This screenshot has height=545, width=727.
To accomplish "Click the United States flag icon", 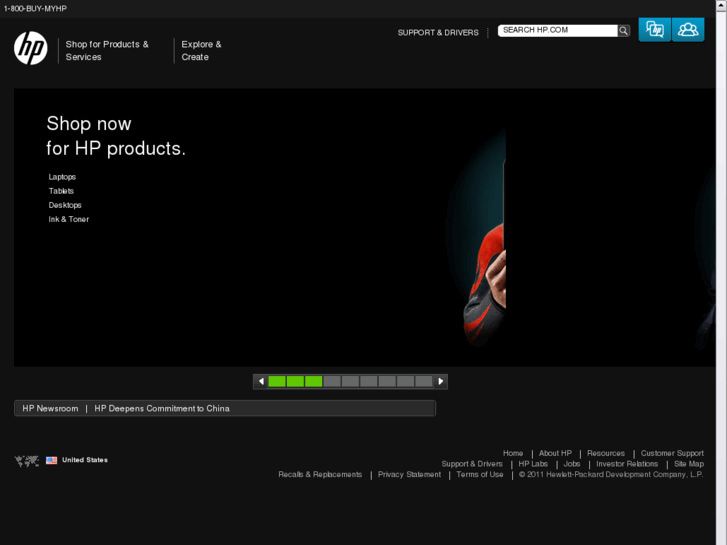I will click(x=51, y=460).
